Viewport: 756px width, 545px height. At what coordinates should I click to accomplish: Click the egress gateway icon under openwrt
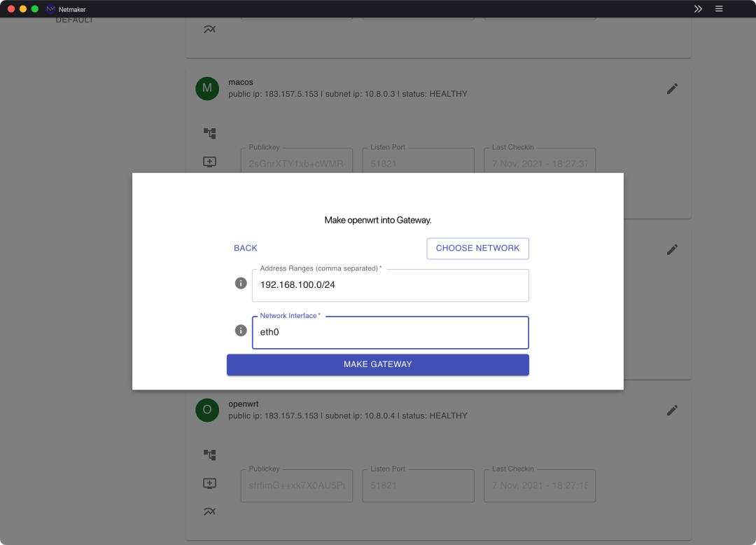209,455
